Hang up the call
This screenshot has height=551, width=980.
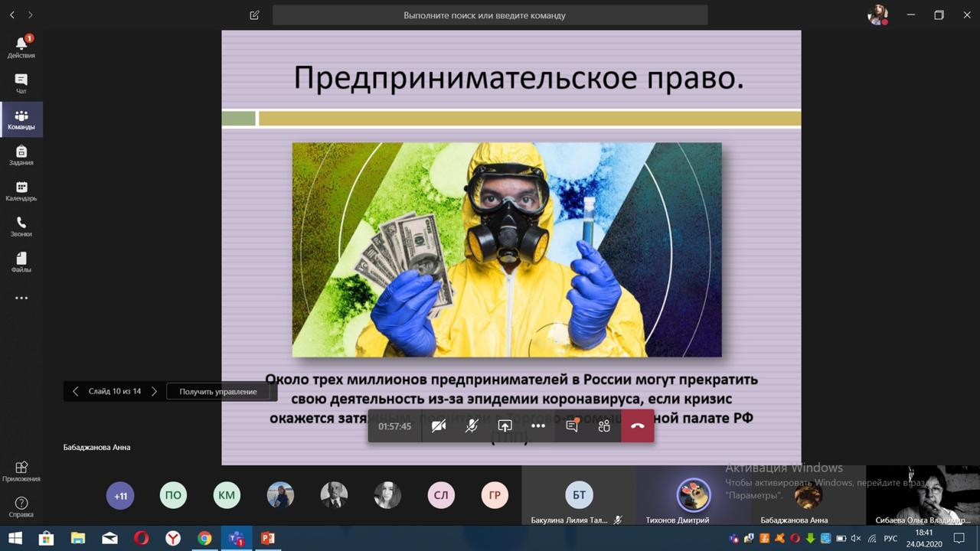[x=637, y=426]
